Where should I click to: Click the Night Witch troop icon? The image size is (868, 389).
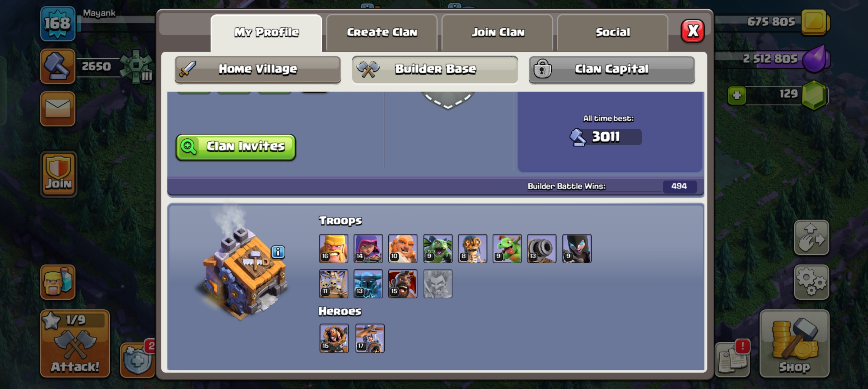pyautogui.click(x=577, y=249)
